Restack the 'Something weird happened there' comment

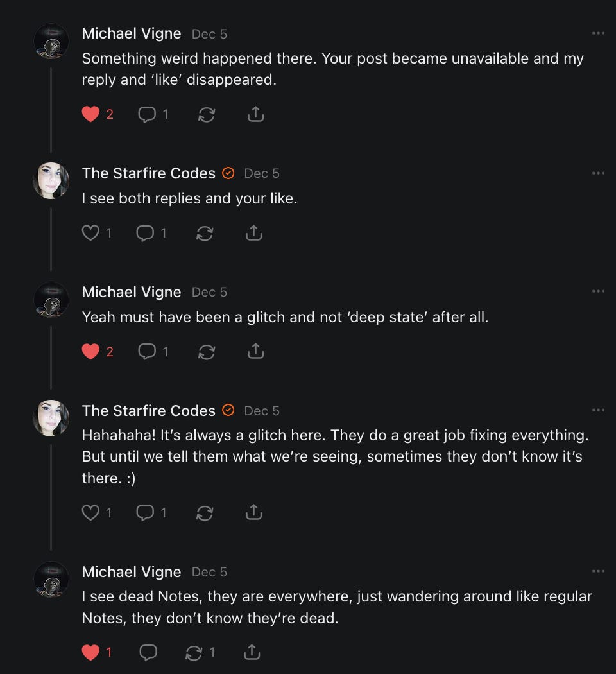pos(207,114)
